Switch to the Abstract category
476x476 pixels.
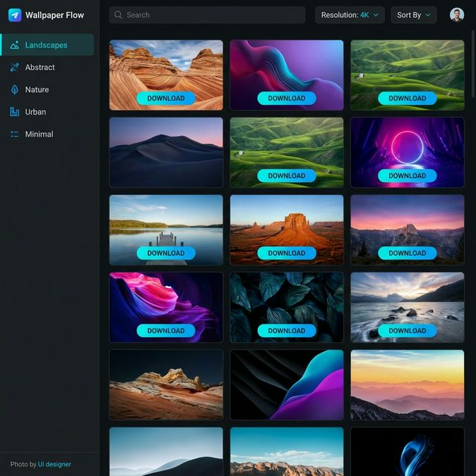(x=48, y=67)
